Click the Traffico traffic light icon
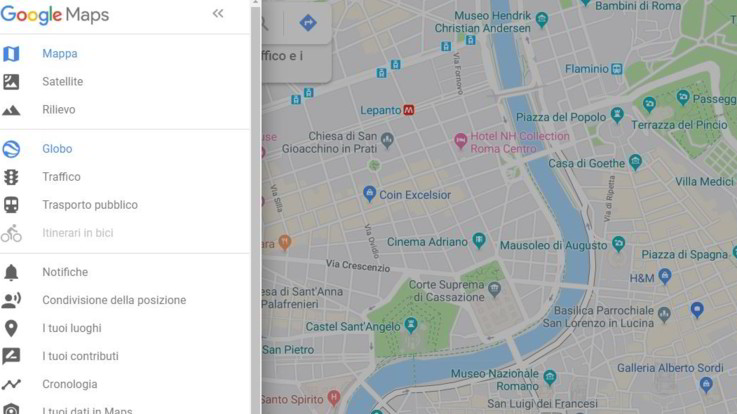Screen dimensions: 737x414 (11, 177)
